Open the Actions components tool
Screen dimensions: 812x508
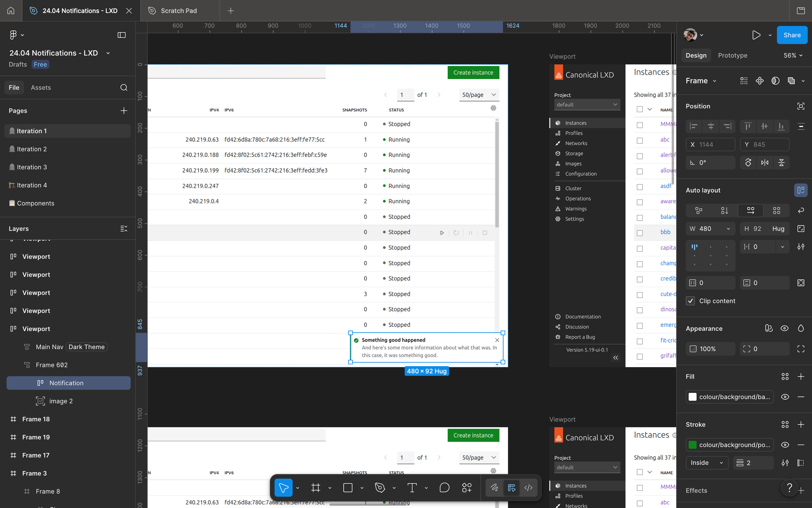pos(467,487)
